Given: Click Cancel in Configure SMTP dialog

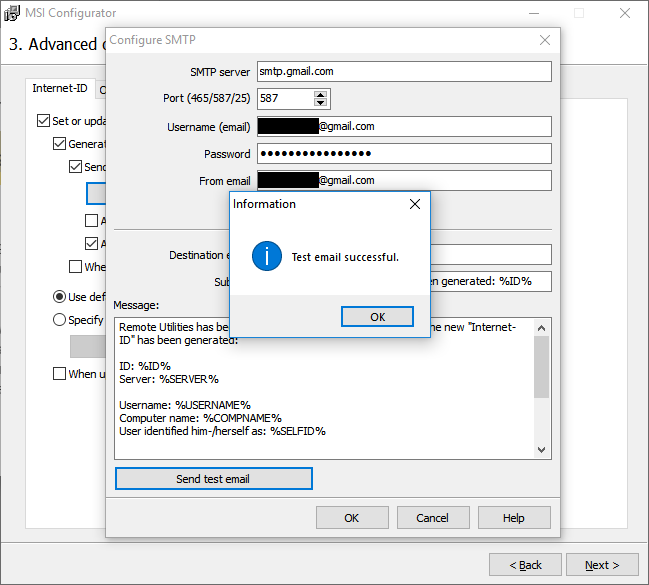Looking at the screenshot, I should click(x=432, y=518).
